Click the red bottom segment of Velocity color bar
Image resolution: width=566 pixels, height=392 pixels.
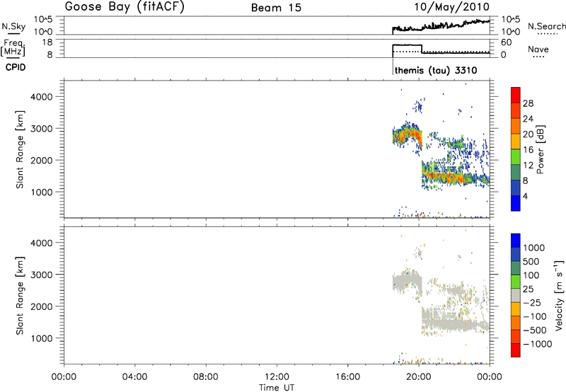point(516,350)
